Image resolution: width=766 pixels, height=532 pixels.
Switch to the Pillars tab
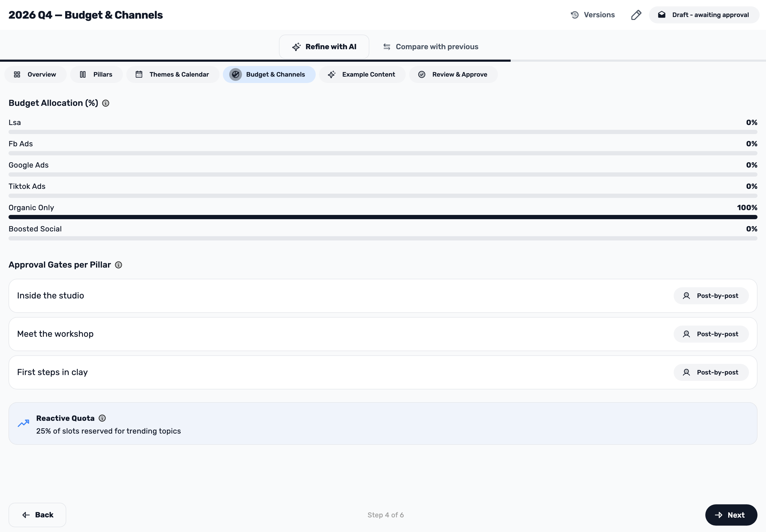[x=96, y=74]
